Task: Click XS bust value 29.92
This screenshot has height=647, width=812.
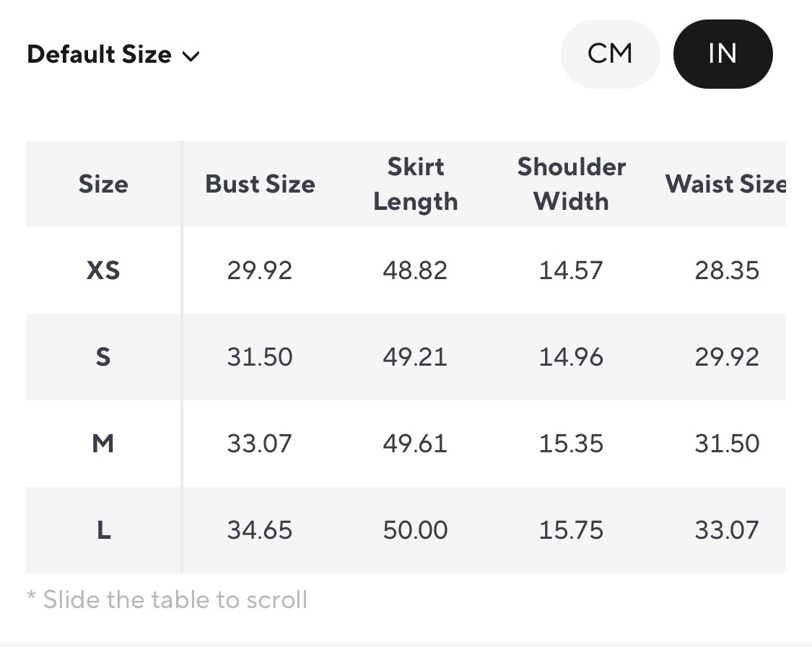Action: [260, 270]
